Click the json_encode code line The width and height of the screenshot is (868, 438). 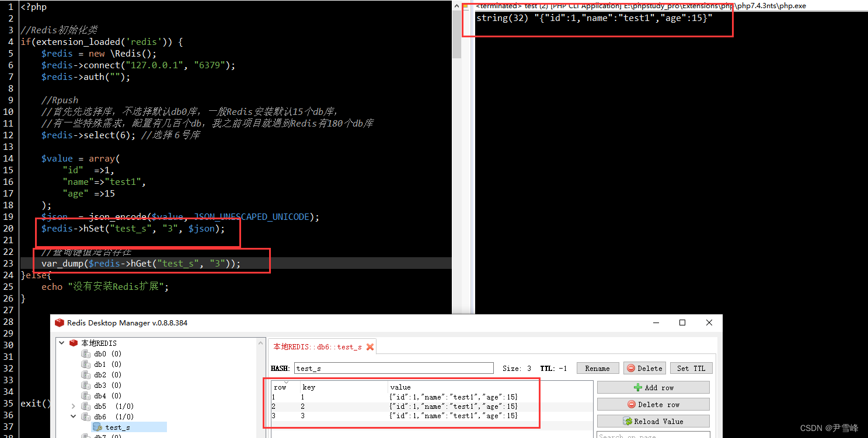pyautogui.click(x=180, y=216)
